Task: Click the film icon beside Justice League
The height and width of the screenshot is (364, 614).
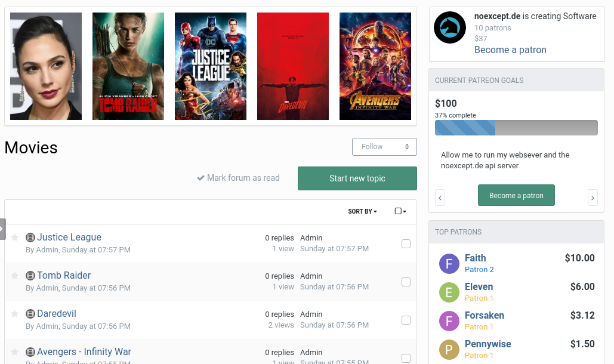Action: click(x=30, y=237)
